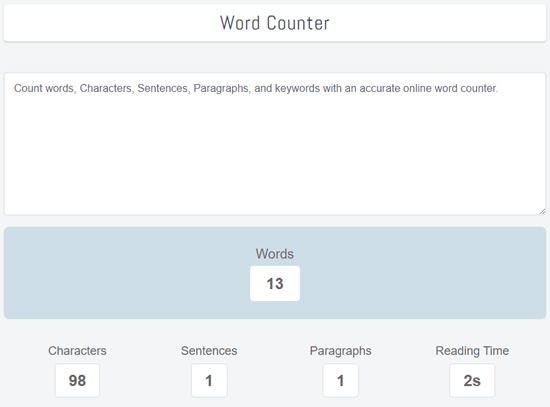Click the Paragraphs label below panel
Image resolution: width=550 pixels, height=407 pixels.
point(340,351)
